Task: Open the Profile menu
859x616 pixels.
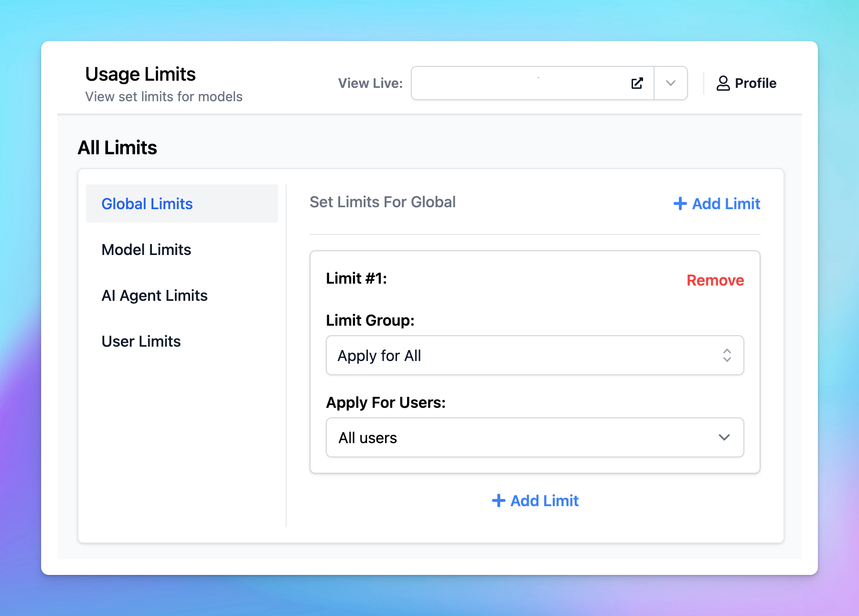Action: tap(746, 83)
